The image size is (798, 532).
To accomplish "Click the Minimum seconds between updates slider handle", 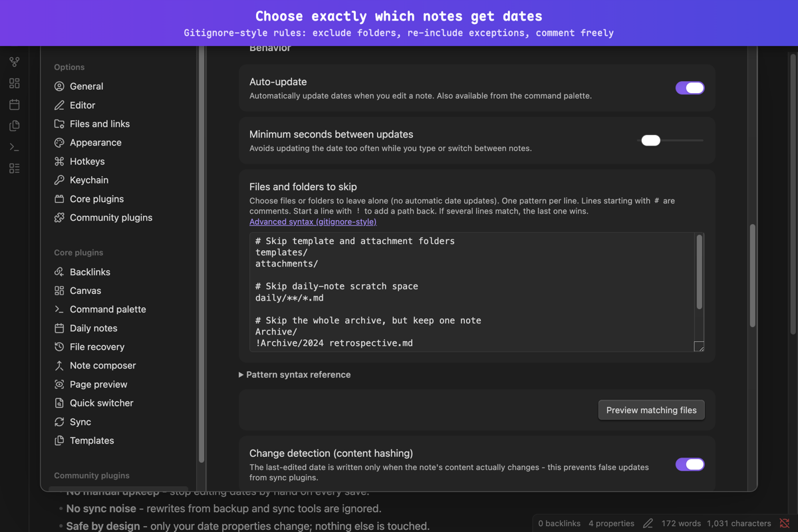I will point(650,140).
